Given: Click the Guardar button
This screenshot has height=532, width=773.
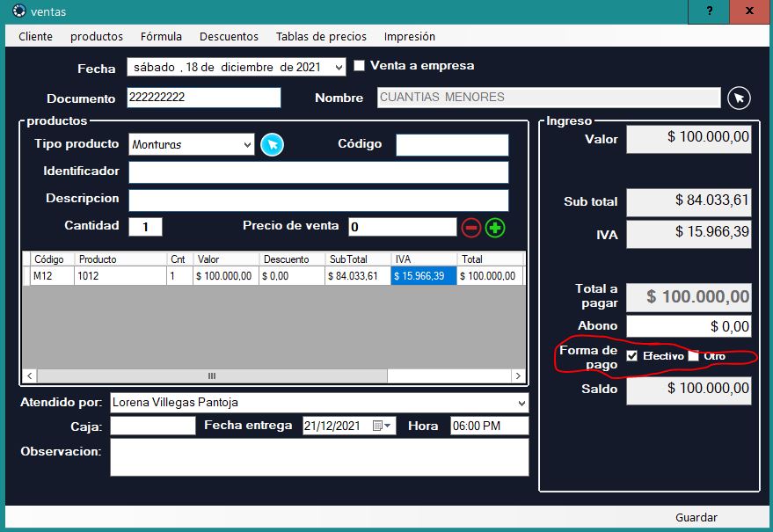Looking at the screenshot, I should [x=696, y=517].
